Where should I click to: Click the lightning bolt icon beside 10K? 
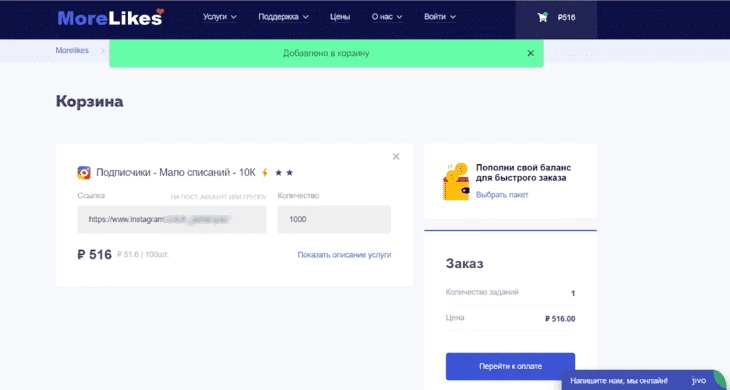pos(264,173)
